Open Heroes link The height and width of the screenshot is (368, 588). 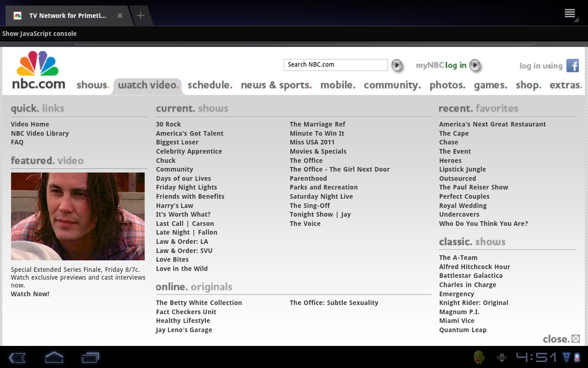(450, 161)
